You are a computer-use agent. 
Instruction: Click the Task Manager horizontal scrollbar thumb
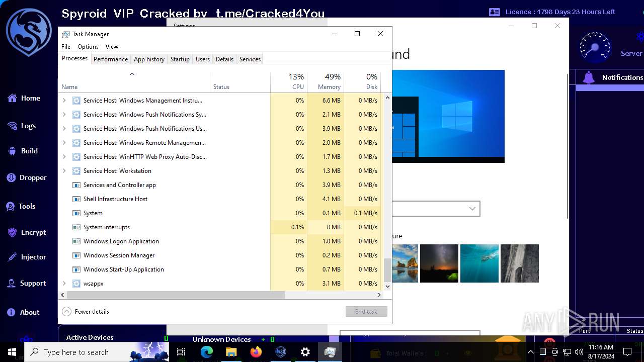click(175, 295)
